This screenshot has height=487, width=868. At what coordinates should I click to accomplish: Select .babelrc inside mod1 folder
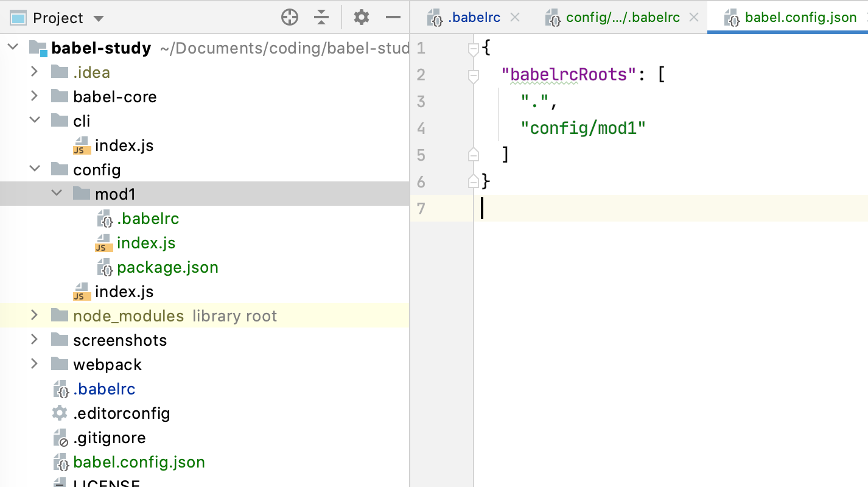[x=148, y=219]
